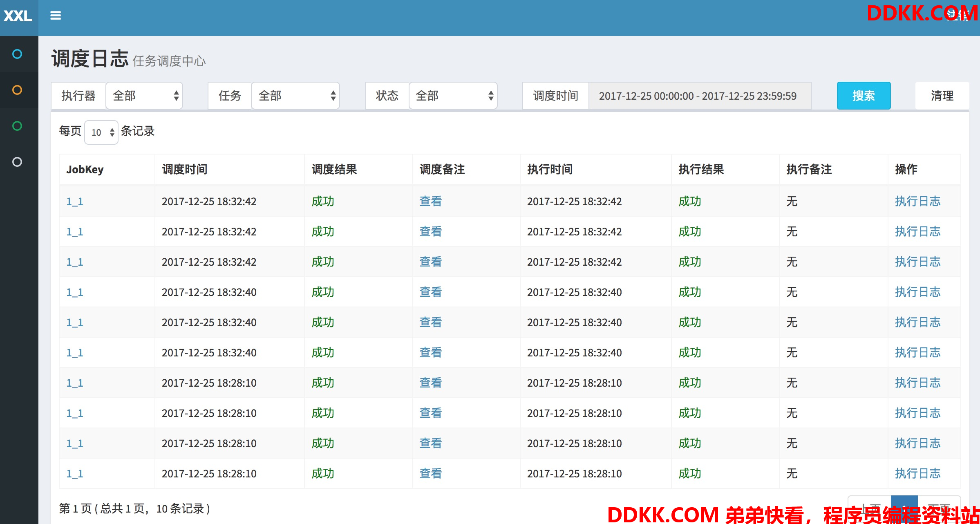Image resolution: width=980 pixels, height=524 pixels.
Task: Click 查看 in the 18:32:40 fourth row
Action: (430, 292)
